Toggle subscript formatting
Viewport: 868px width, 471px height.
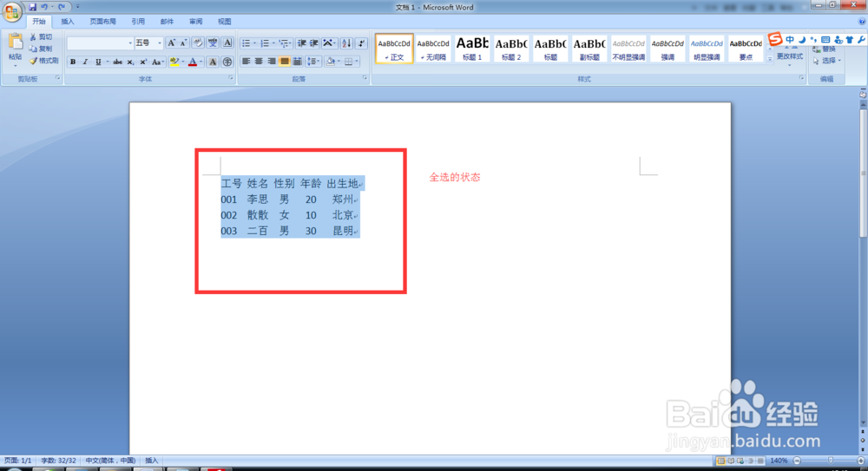click(130, 62)
